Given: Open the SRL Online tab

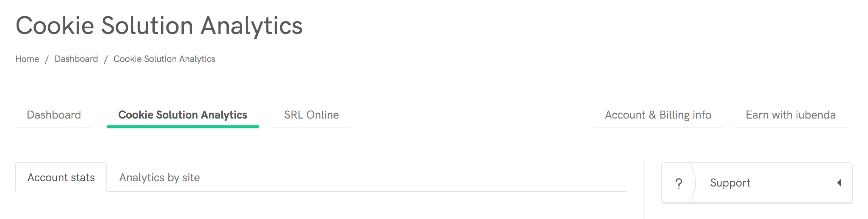Looking at the screenshot, I should pyautogui.click(x=311, y=115).
